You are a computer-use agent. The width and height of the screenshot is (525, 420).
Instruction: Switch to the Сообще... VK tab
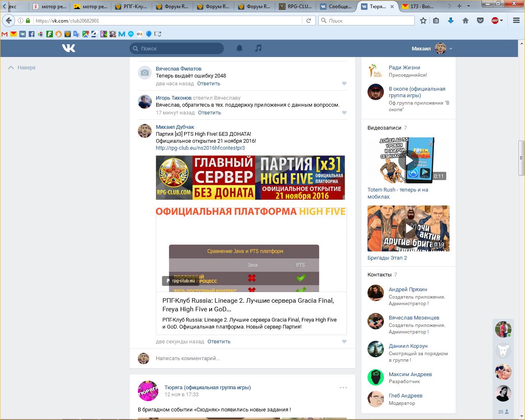tap(337, 7)
